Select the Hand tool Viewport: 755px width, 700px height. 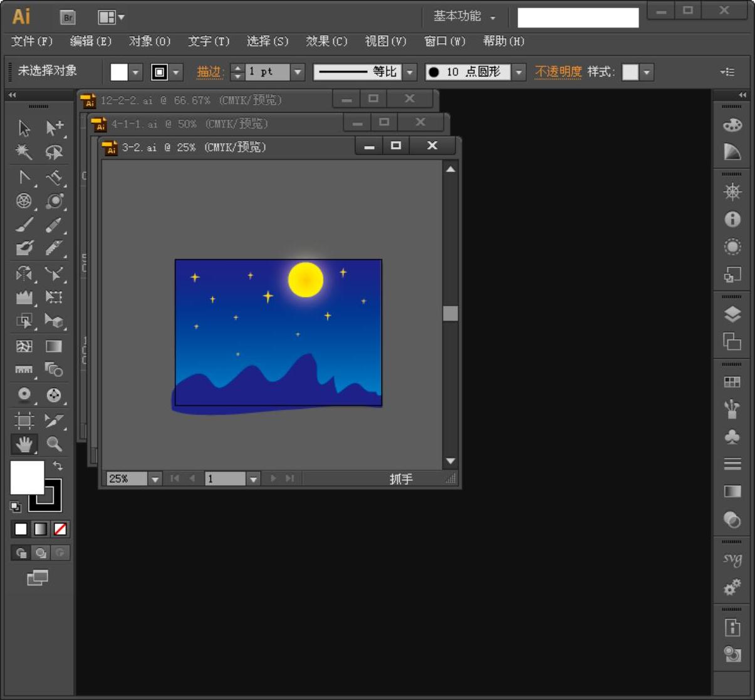click(24, 444)
